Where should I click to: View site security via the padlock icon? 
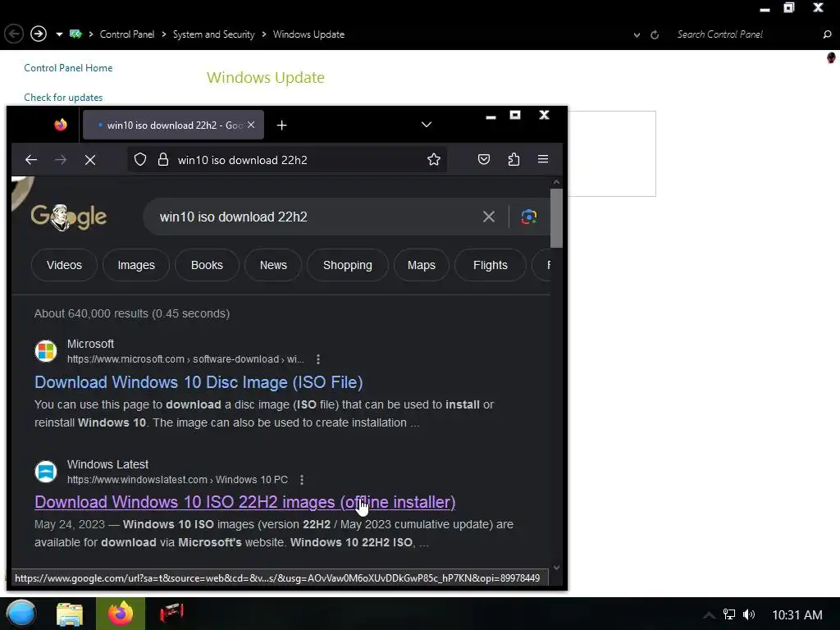tap(163, 160)
